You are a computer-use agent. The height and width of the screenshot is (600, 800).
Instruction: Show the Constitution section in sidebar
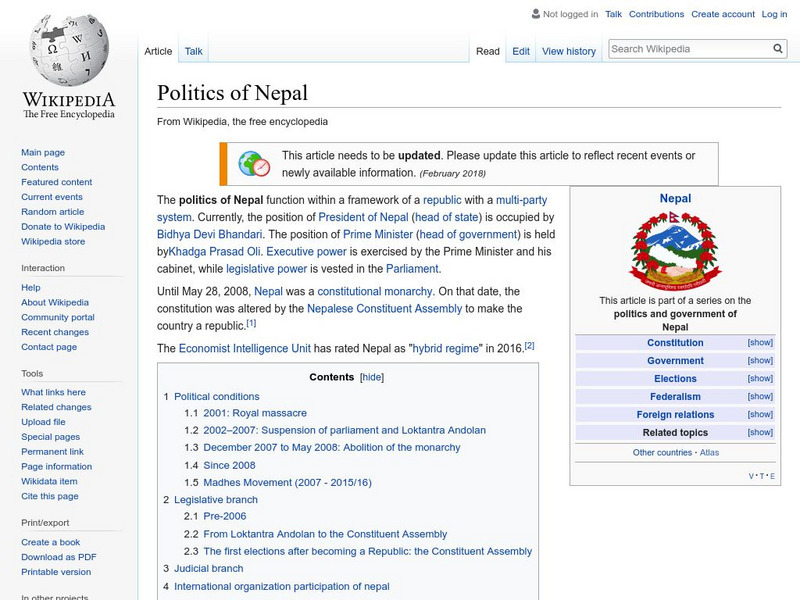(x=760, y=342)
